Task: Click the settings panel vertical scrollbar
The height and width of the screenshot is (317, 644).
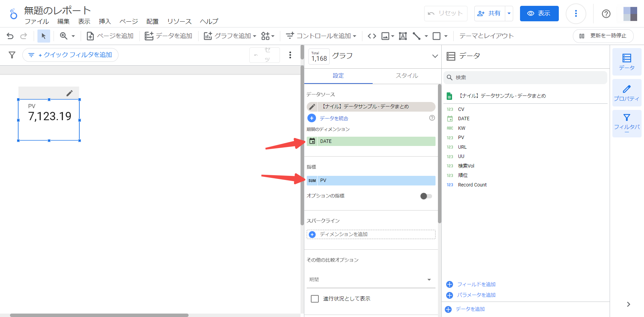Action: (x=439, y=154)
